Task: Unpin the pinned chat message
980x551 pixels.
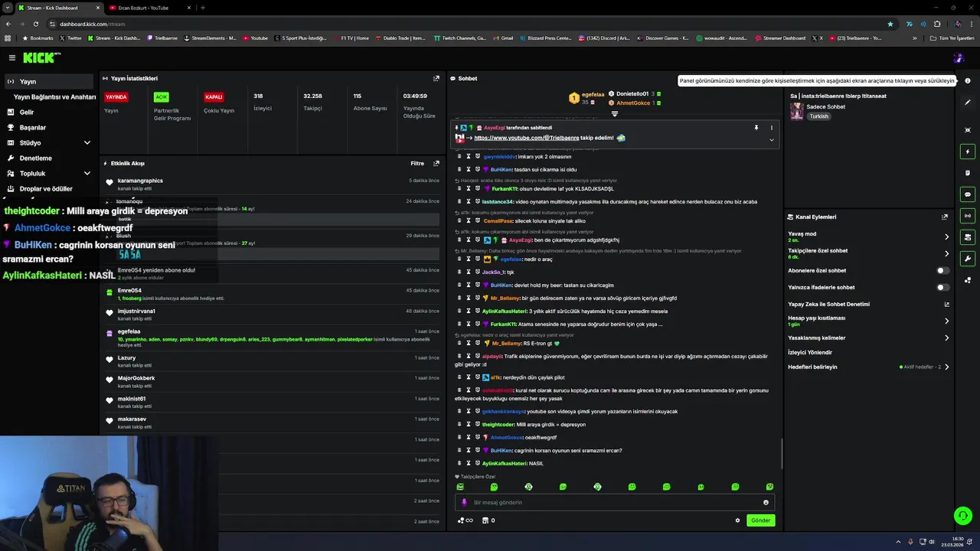Action: (756, 128)
